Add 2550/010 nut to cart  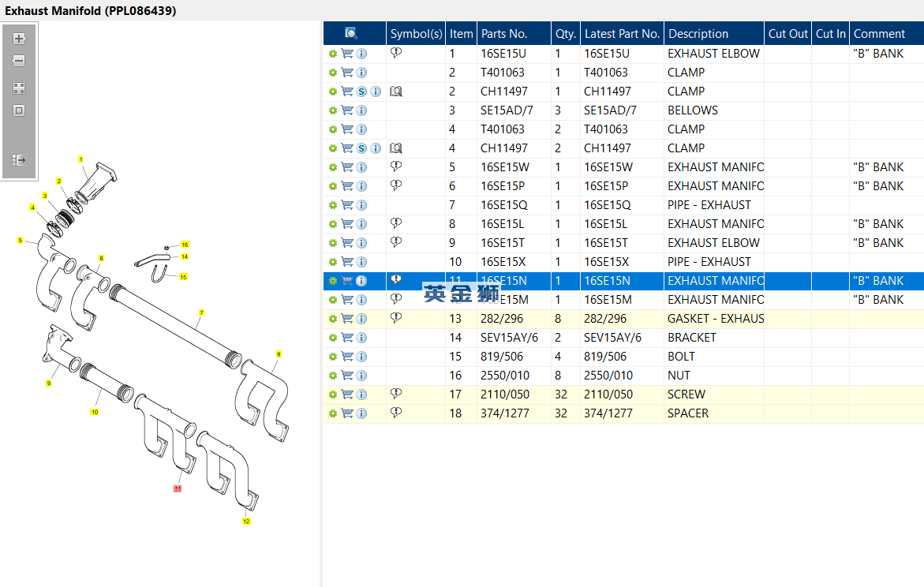click(347, 376)
